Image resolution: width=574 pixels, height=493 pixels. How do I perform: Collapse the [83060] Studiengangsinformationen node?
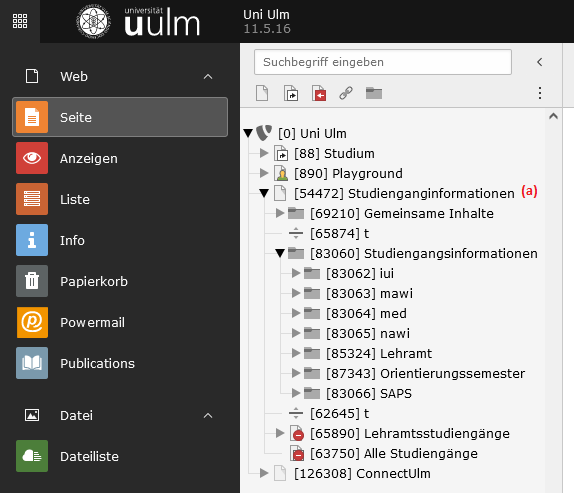coord(280,253)
